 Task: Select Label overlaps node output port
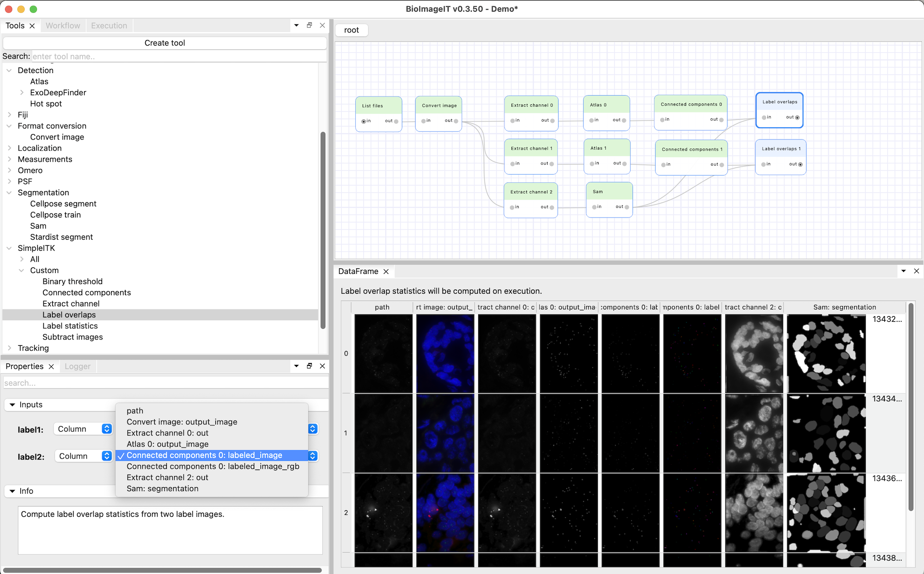click(x=797, y=117)
